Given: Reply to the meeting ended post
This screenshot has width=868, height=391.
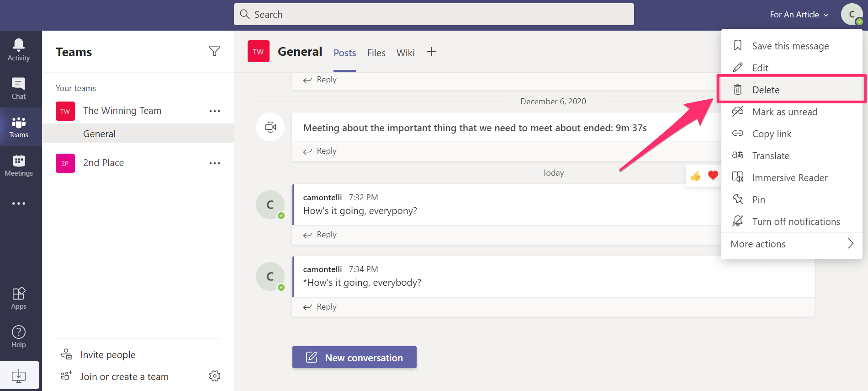Looking at the screenshot, I should click(320, 151).
